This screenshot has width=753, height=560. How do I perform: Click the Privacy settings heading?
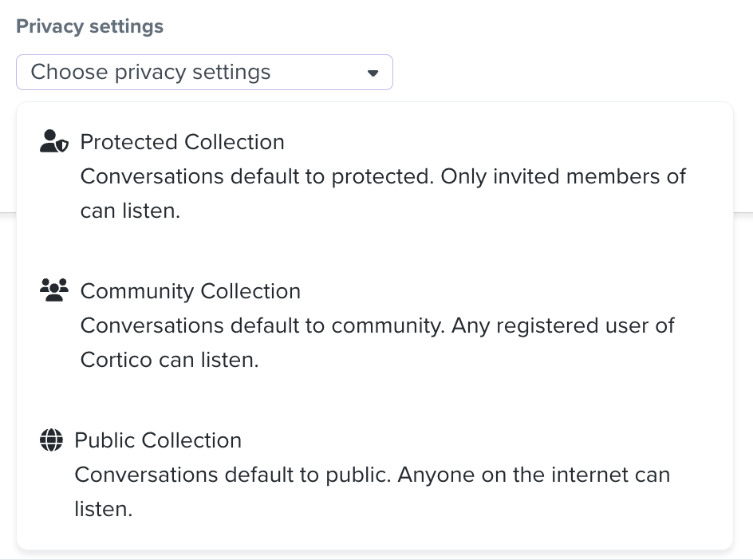pyautogui.click(x=89, y=26)
